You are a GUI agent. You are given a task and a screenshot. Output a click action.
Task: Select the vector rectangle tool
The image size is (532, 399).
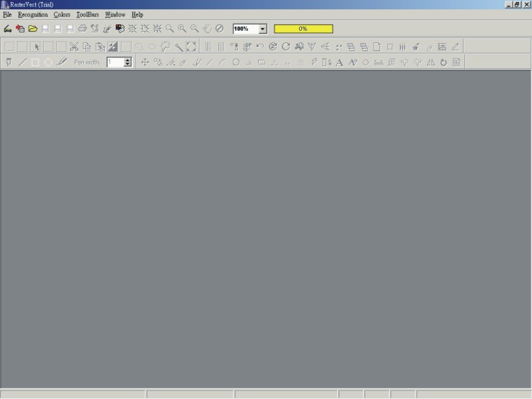(262, 63)
